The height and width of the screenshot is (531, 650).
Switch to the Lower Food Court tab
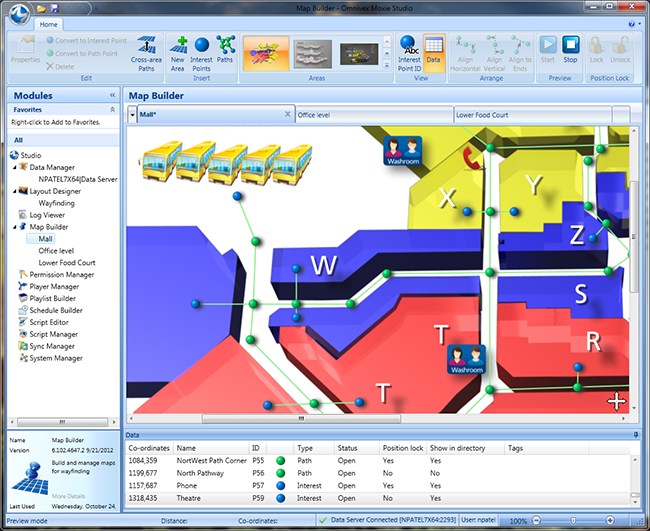tap(533, 115)
